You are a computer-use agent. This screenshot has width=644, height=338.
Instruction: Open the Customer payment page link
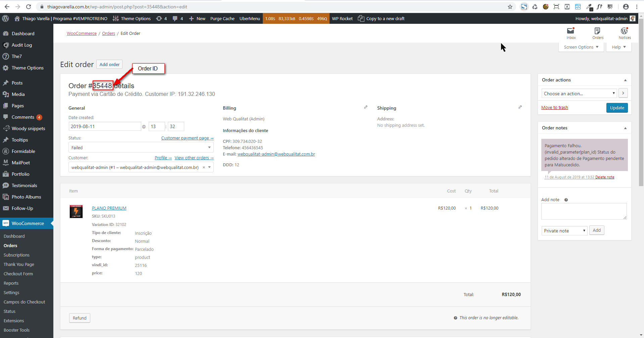tap(187, 138)
